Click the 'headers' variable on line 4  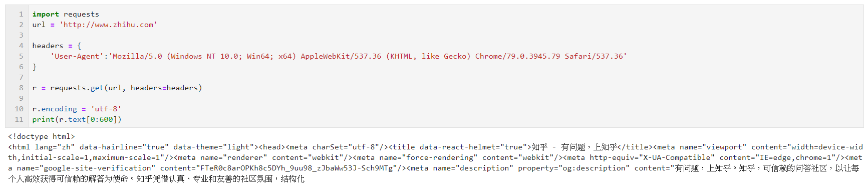48,46
